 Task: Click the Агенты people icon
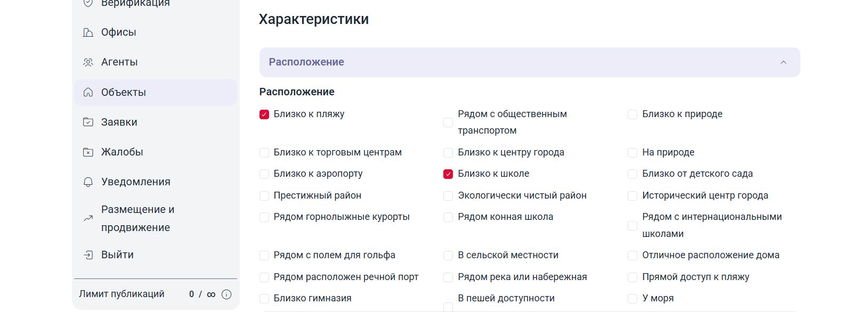(x=88, y=62)
